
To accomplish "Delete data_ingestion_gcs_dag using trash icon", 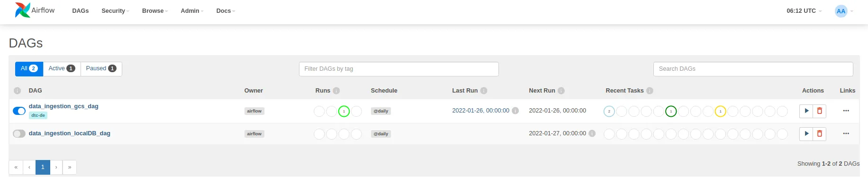I will pyautogui.click(x=820, y=111).
